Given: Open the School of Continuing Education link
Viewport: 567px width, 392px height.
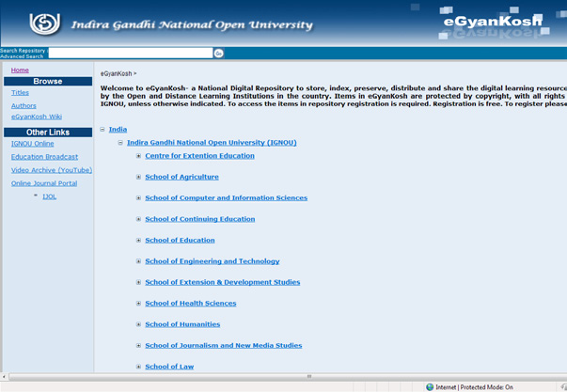Looking at the screenshot, I should click(200, 219).
